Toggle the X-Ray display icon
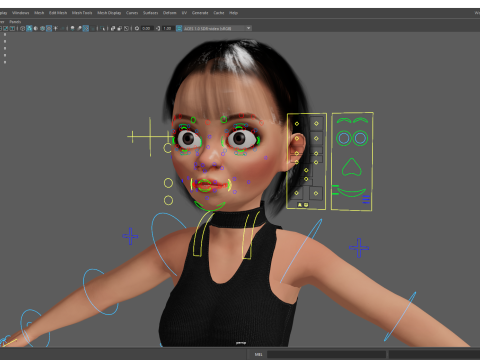Image resolution: width=480 pixels, height=360 pixels. coord(113,28)
